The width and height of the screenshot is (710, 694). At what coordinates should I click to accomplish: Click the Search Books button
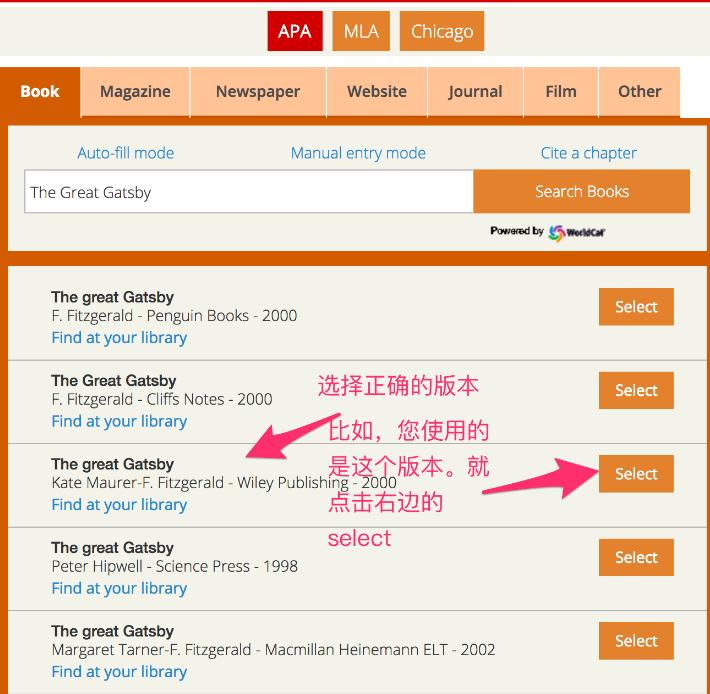[x=581, y=191]
